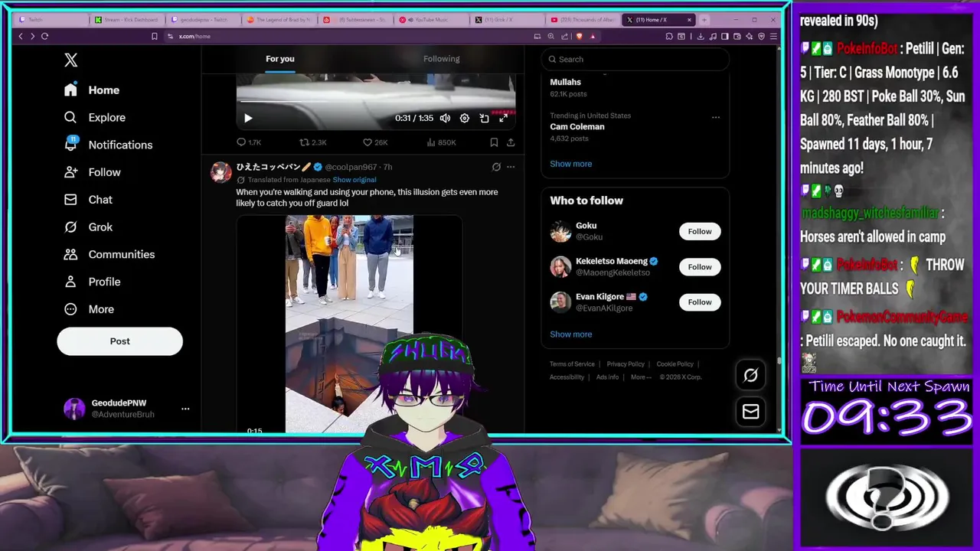Follow Kekeletso Maoeng
The image size is (980, 551).
click(700, 267)
